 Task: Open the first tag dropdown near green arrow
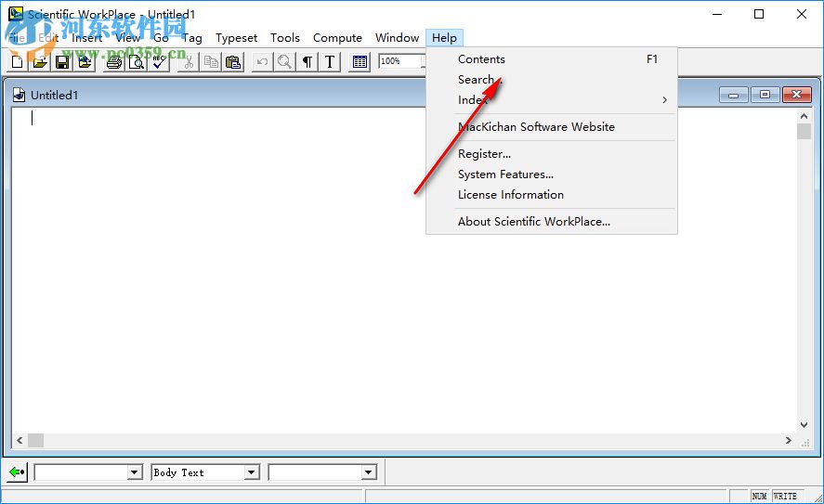tap(135, 472)
